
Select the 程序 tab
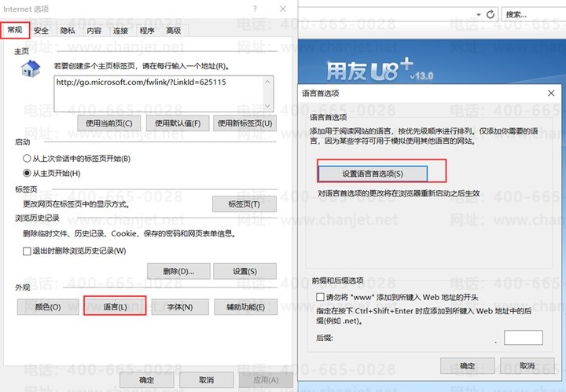coord(147,31)
